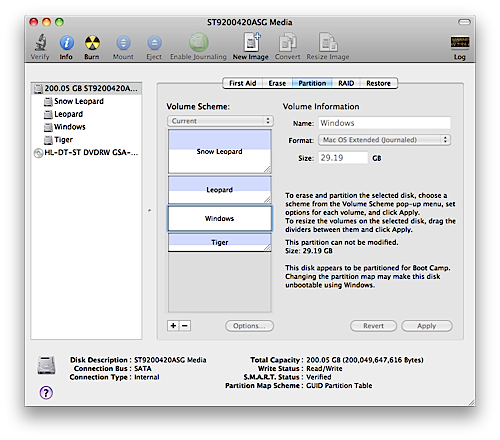This screenshot has width=500, height=440.
Task: Toggle toolbar with the top-right pill button
Action: [464, 22]
